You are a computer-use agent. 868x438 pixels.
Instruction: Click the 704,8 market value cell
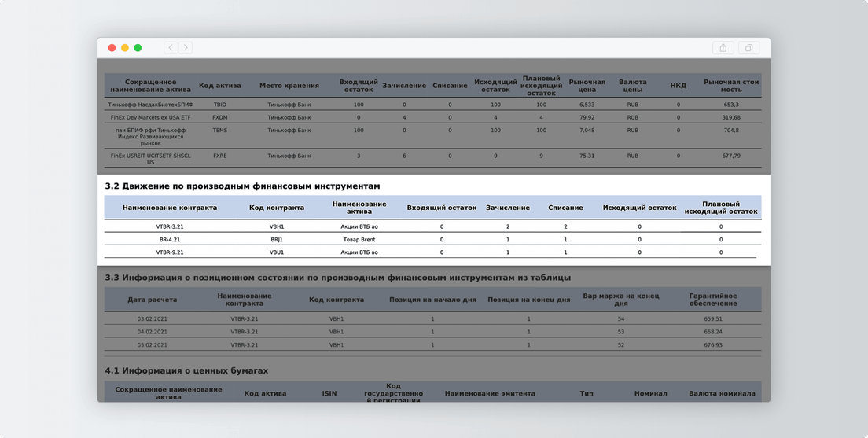pyautogui.click(x=731, y=130)
